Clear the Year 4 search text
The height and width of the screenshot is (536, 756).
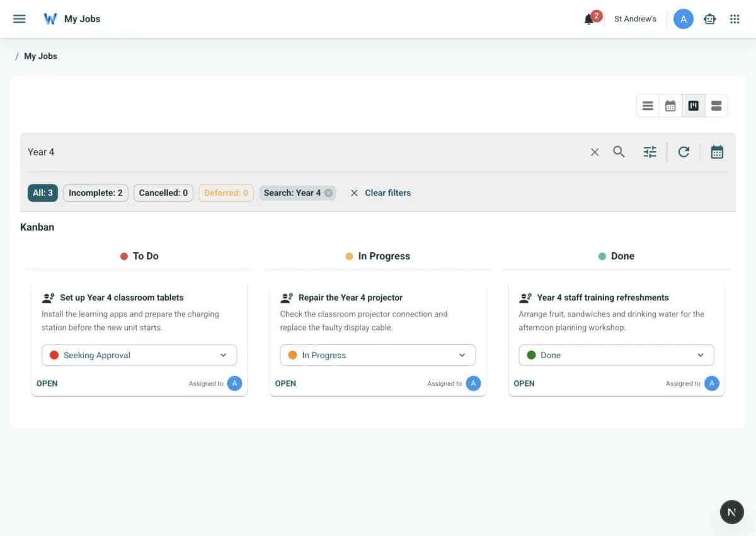tap(595, 152)
